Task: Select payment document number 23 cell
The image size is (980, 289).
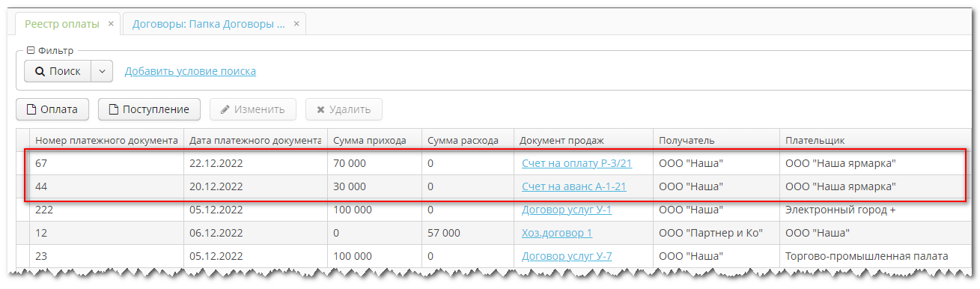Action: [106, 256]
